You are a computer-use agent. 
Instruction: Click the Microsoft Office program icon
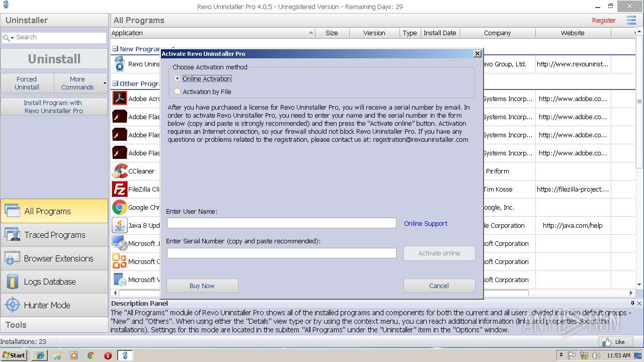pyautogui.click(x=120, y=261)
